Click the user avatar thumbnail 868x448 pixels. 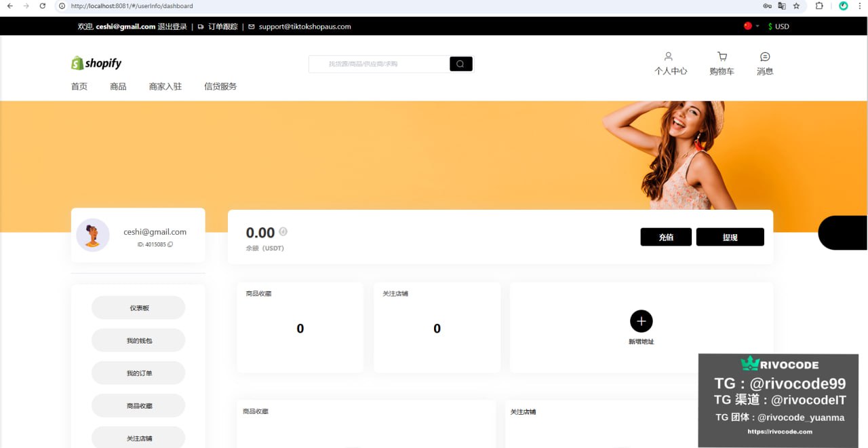(x=93, y=235)
